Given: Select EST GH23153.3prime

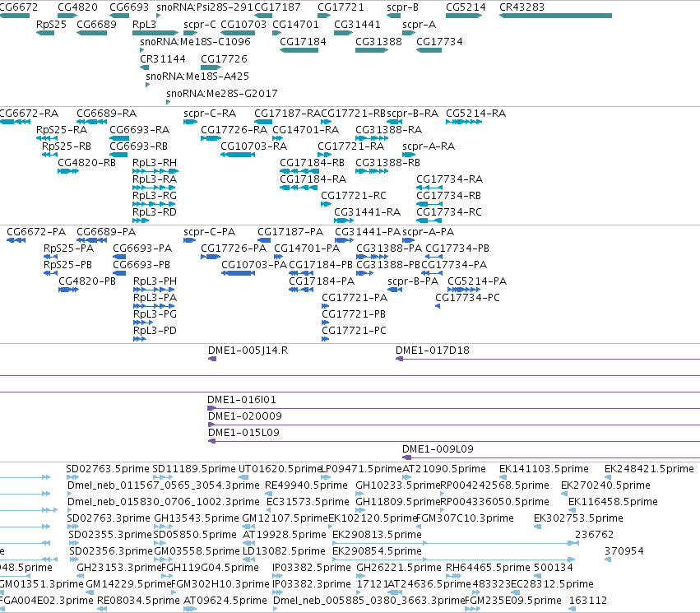Looking at the screenshot, I should coord(118,568).
